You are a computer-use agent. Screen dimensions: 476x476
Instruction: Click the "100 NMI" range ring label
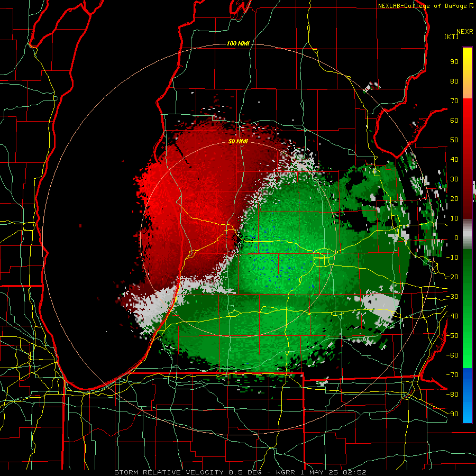point(238,44)
